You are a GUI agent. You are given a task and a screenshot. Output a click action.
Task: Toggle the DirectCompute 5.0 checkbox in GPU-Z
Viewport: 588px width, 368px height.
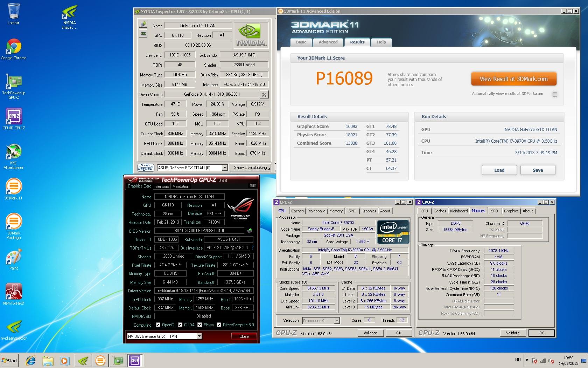pyautogui.click(x=219, y=325)
